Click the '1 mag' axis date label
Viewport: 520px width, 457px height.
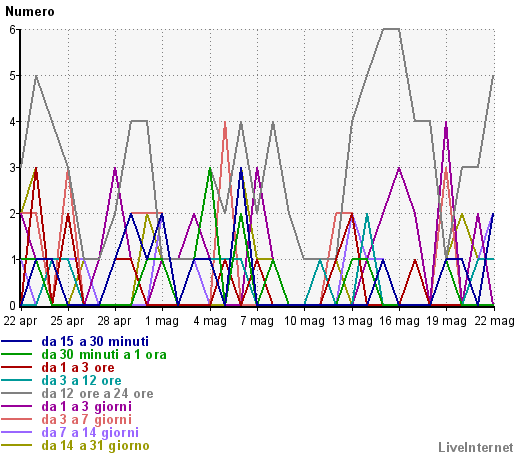pos(162,321)
